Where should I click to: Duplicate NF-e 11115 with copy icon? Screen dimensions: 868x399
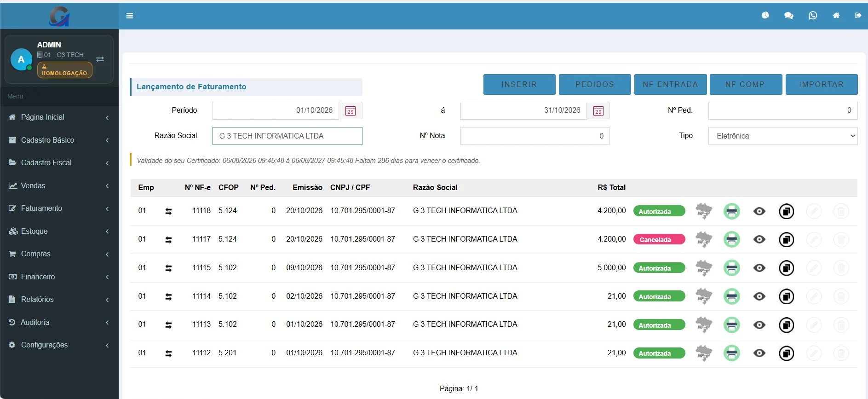(786, 268)
